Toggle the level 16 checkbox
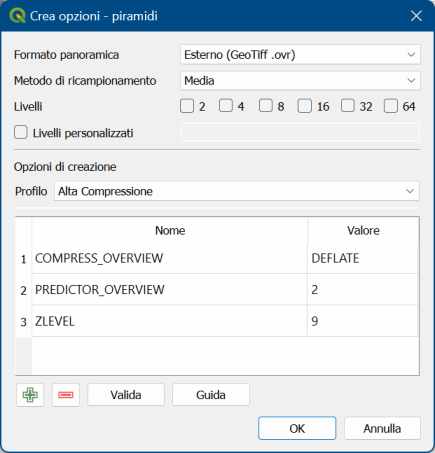This screenshot has width=435, height=453. (305, 106)
